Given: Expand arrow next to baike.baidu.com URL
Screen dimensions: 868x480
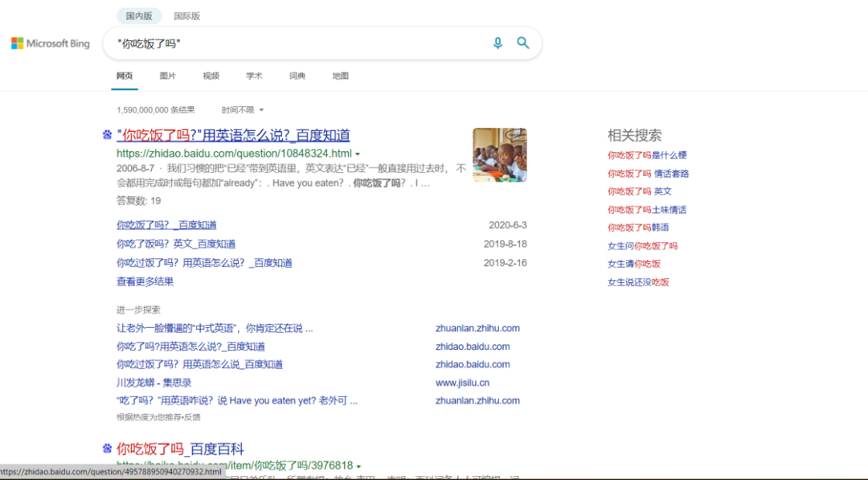Looking at the screenshot, I should pos(358,466).
